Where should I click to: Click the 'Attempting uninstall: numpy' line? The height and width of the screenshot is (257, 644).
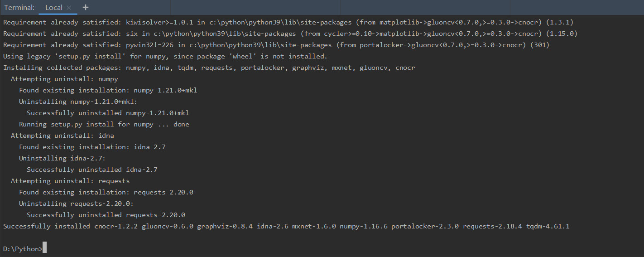(64, 79)
